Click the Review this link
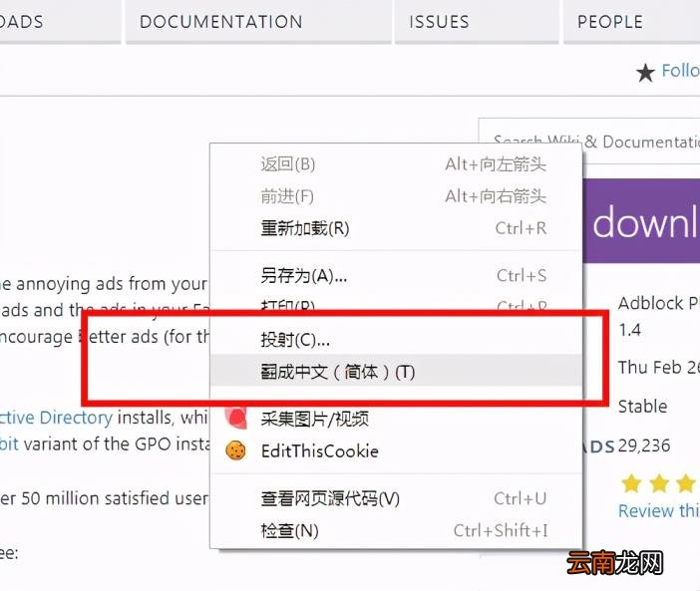This screenshot has width=700, height=591. coord(659,510)
